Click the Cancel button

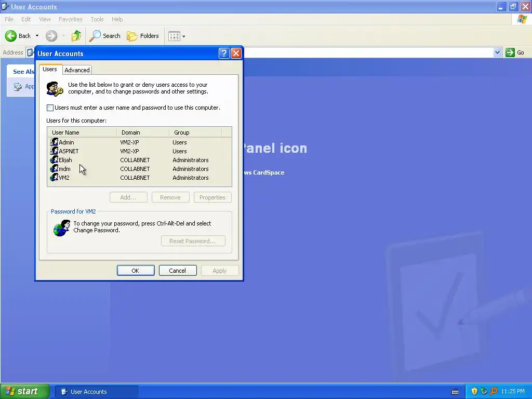click(x=178, y=270)
